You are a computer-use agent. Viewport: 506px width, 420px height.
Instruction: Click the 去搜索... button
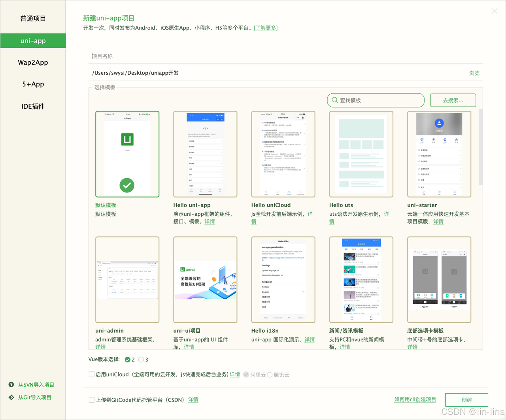[x=453, y=100]
